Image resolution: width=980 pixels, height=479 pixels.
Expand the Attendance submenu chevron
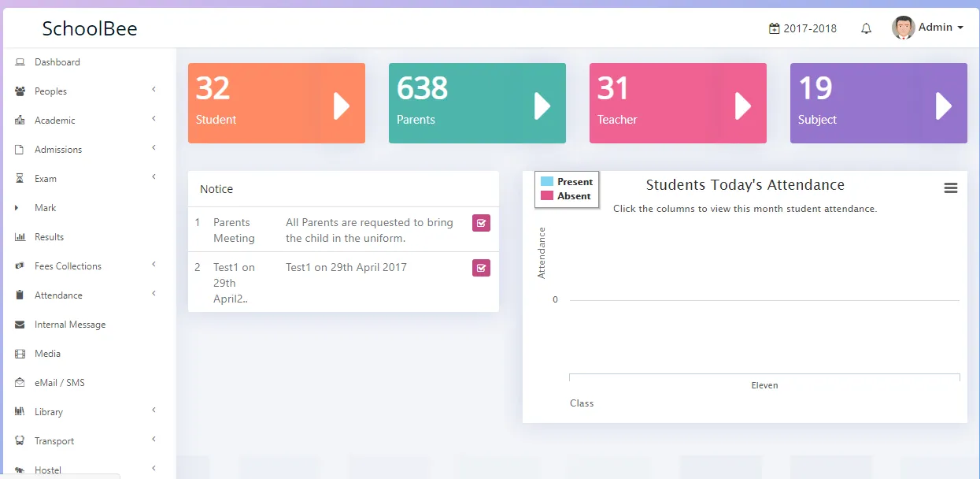(x=154, y=294)
